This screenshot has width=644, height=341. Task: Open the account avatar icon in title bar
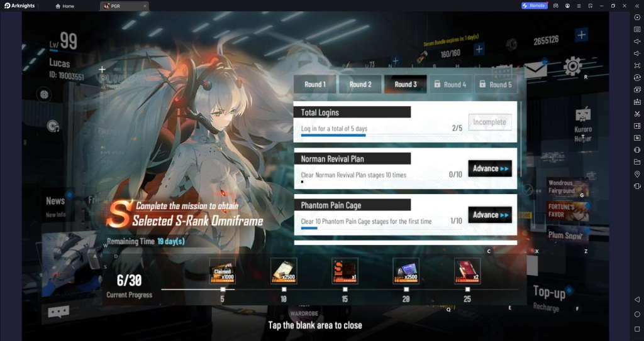(x=567, y=6)
